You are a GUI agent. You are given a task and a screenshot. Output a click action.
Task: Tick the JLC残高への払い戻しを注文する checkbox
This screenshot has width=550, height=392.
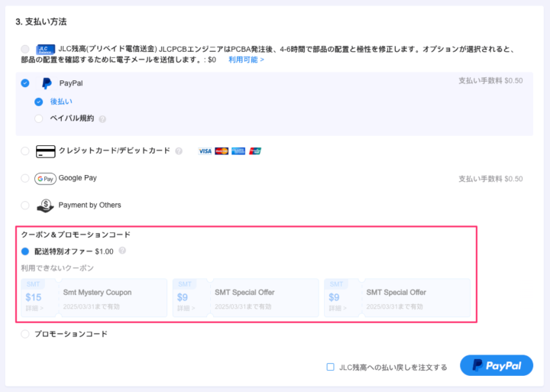point(331,367)
